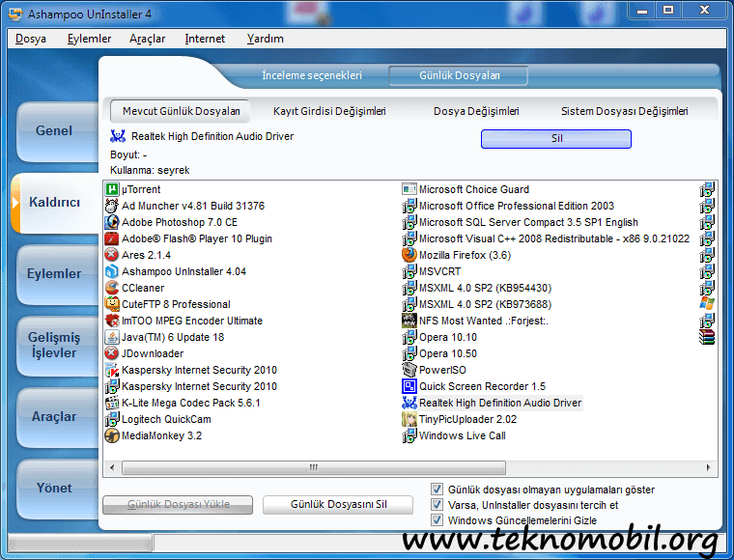Click the Logitech QuickCam icon
Screen dimensions: 734x560
[112, 419]
